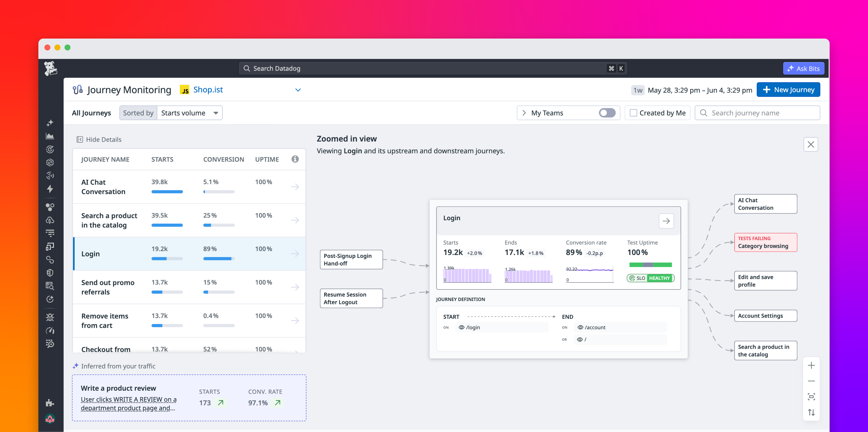
Task: Select the All Journeys tab
Action: [91, 113]
